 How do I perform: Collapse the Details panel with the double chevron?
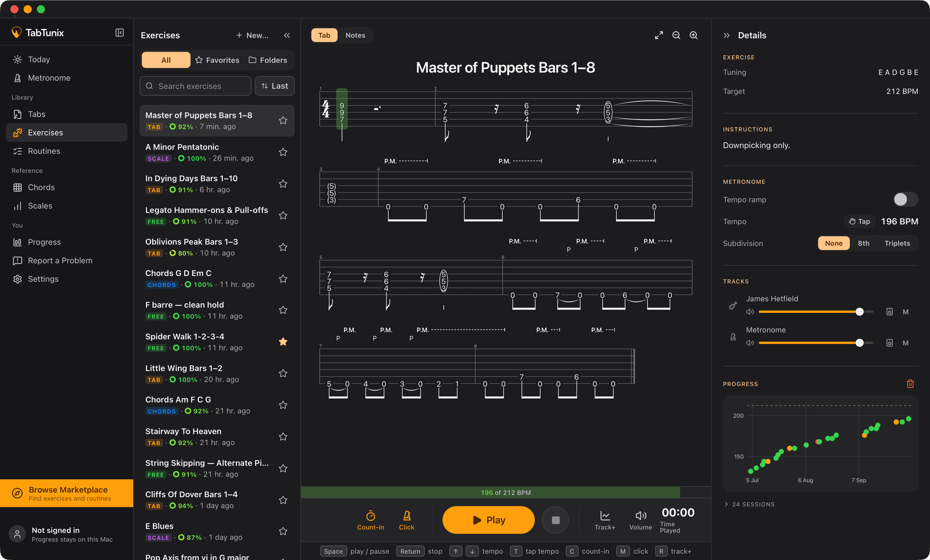tap(726, 35)
